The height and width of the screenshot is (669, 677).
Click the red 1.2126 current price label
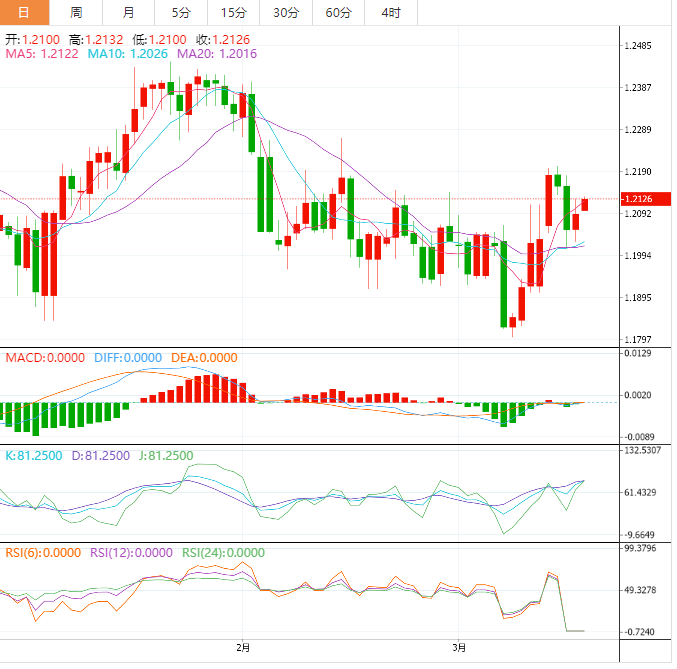[x=645, y=199]
